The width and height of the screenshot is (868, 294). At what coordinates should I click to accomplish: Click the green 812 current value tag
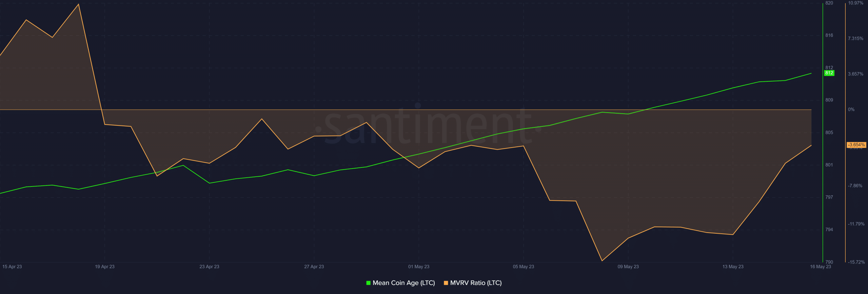[829, 73]
